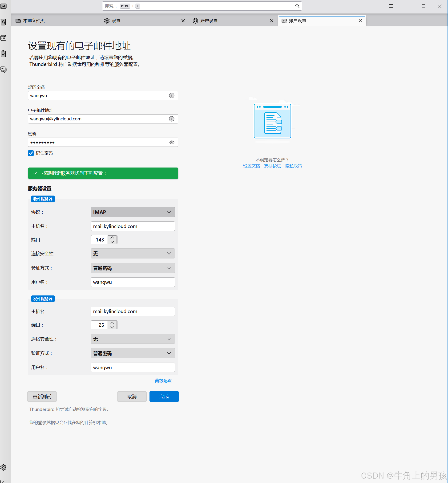This screenshot has height=483, width=448.
Task: Close the 设置 tab
Action: (x=183, y=21)
